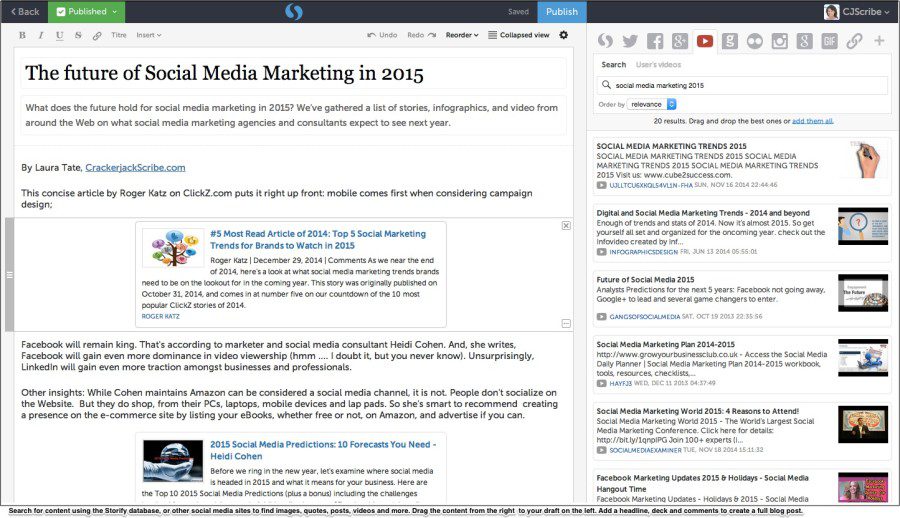Viewport: 900px width, 518px height.
Task: Open the CJScribe account menu
Action: [x=866, y=11]
